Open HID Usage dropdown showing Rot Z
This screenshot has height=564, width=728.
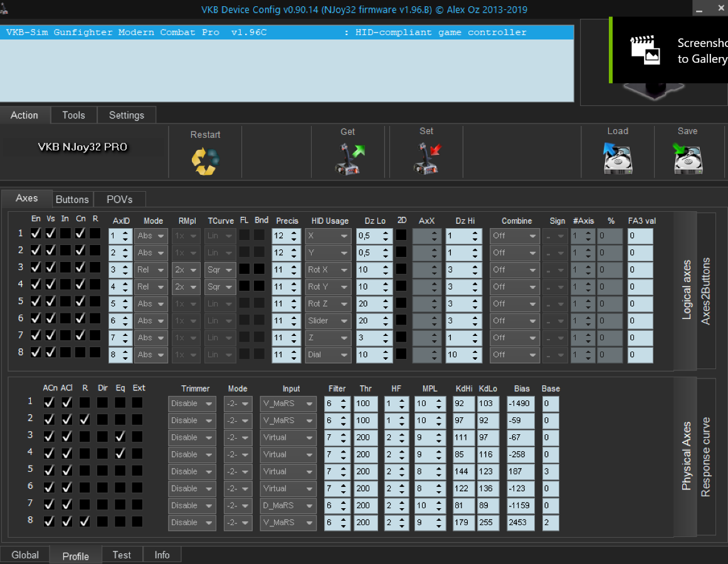point(328,304)
